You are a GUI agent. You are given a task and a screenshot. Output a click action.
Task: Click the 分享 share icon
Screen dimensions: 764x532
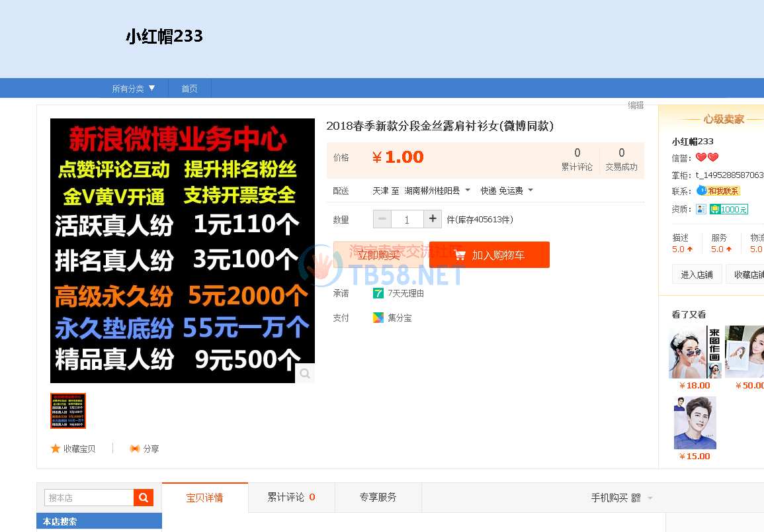tap(134, 449)
